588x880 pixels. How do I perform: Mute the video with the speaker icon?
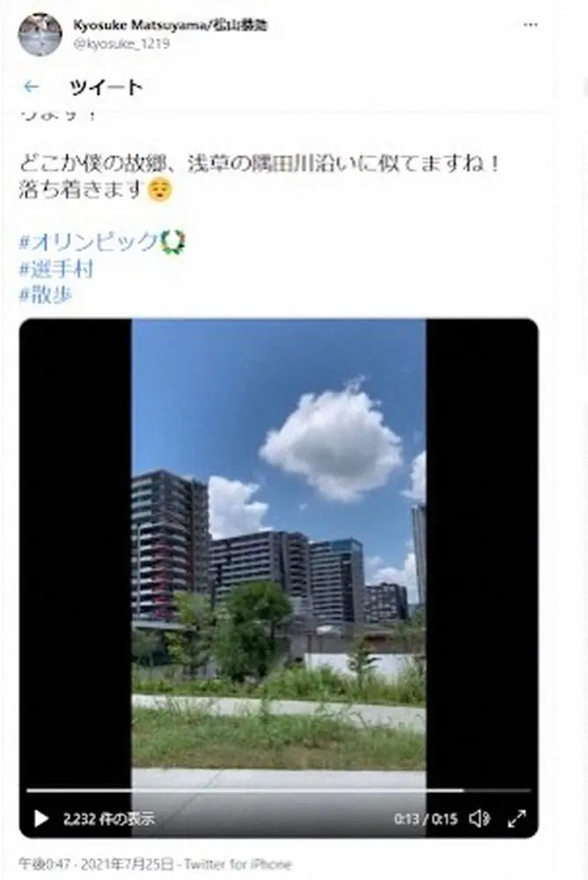[x=479, y=818]
